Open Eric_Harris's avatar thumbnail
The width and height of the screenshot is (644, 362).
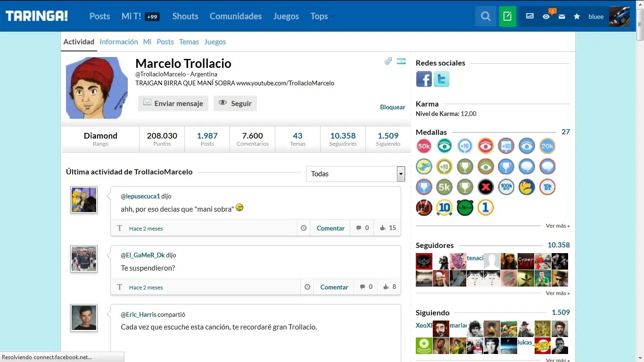coord(84,318)
